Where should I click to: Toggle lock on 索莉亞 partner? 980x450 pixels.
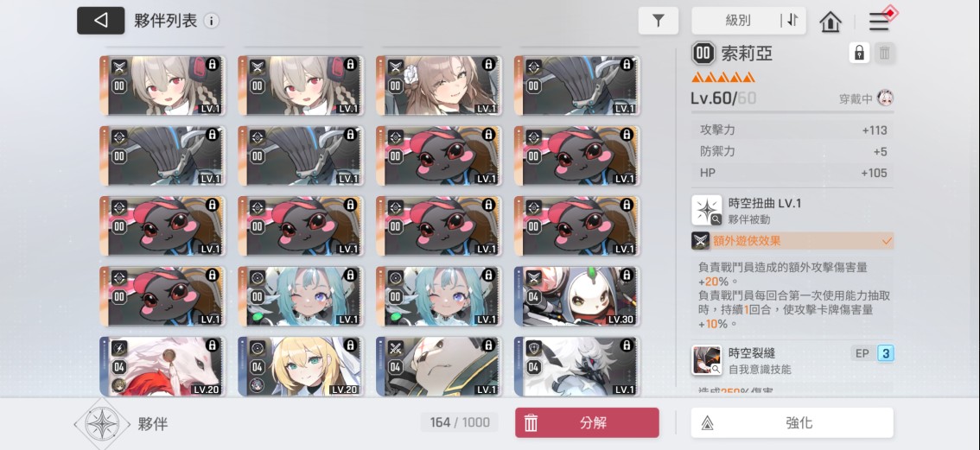859,54
